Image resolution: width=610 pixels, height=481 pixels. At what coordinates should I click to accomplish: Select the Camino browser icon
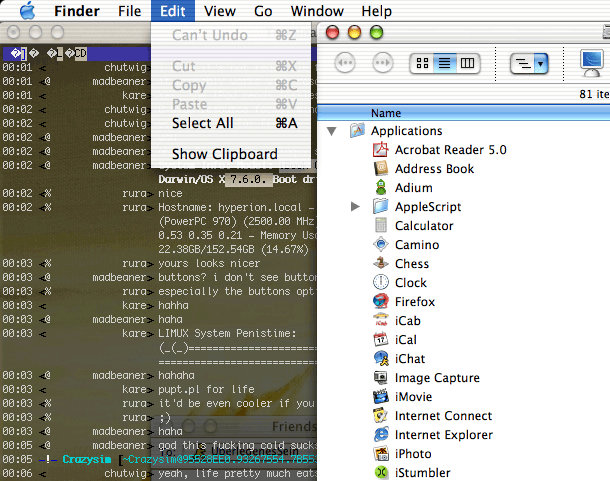point(381,244)
